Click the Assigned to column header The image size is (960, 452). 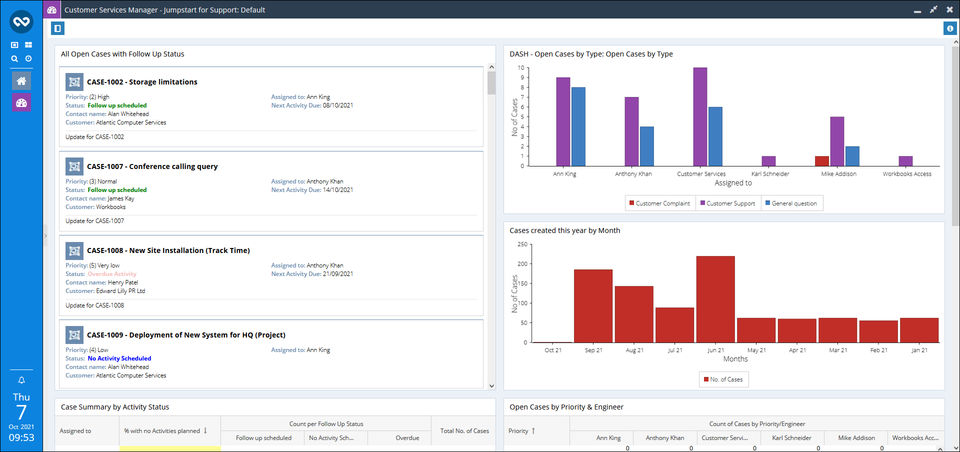coord(87,431)
